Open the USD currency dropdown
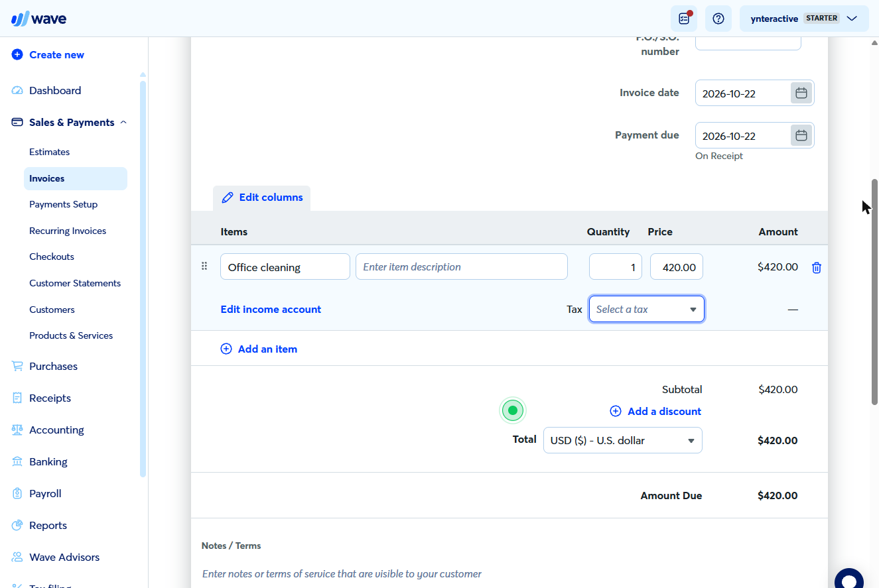This screenshot has width=879, height=588. (x=623, y=441)
